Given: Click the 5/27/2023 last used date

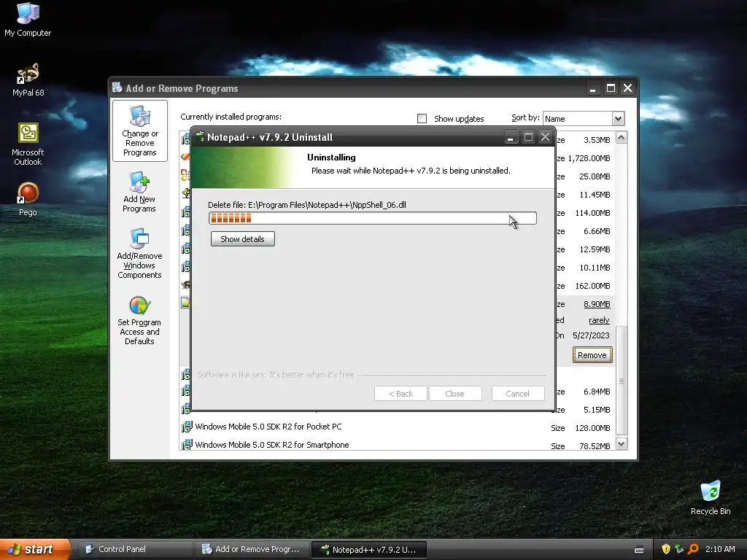Looking at the screenshot, I should pyautogui.click(x=591, y=335).
